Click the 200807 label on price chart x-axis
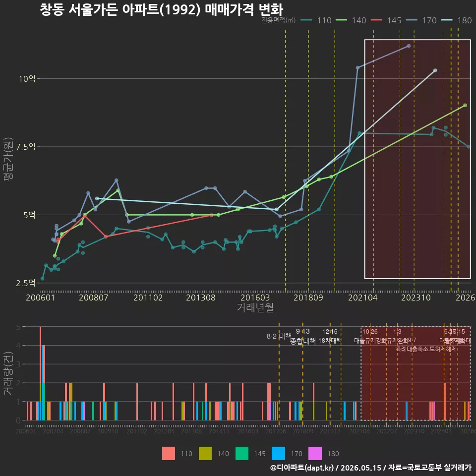476x476 pixels. click(x=94, y=297)
